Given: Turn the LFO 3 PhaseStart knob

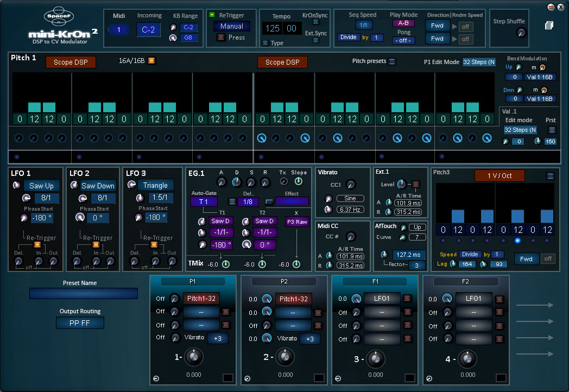Looking at the screenshot, I should point(138,217).
